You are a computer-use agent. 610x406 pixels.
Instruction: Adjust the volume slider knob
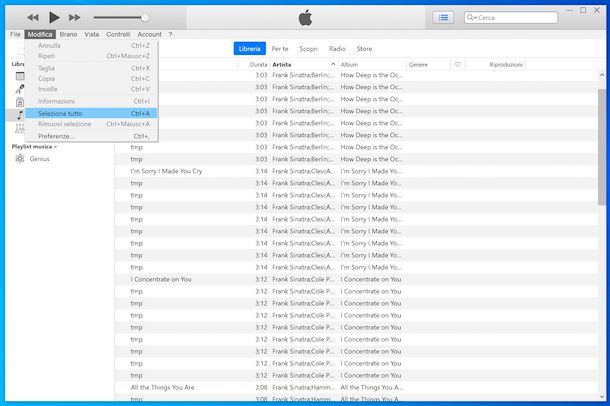point(145,18)
